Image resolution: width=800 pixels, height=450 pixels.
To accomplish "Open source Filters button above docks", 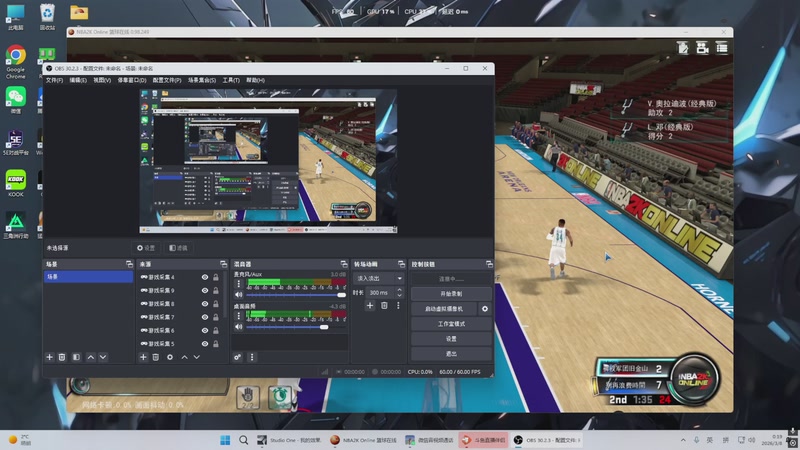I will 179,248.
